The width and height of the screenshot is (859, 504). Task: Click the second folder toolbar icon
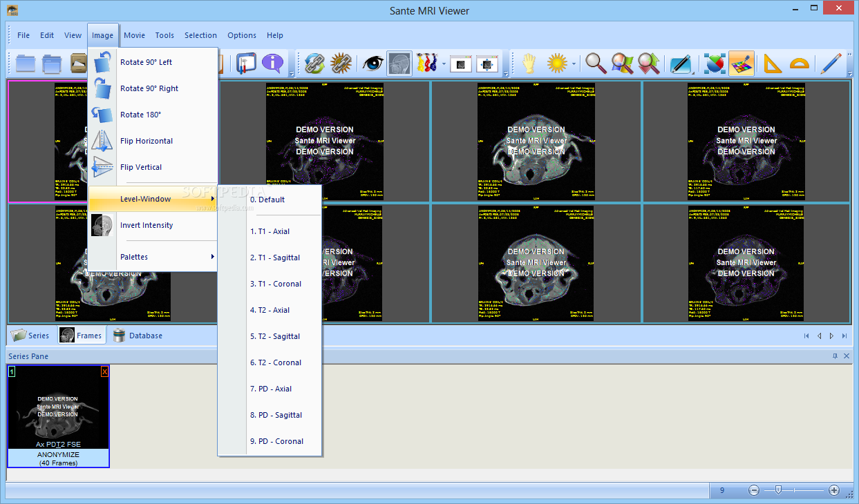(x=52, y=64)
